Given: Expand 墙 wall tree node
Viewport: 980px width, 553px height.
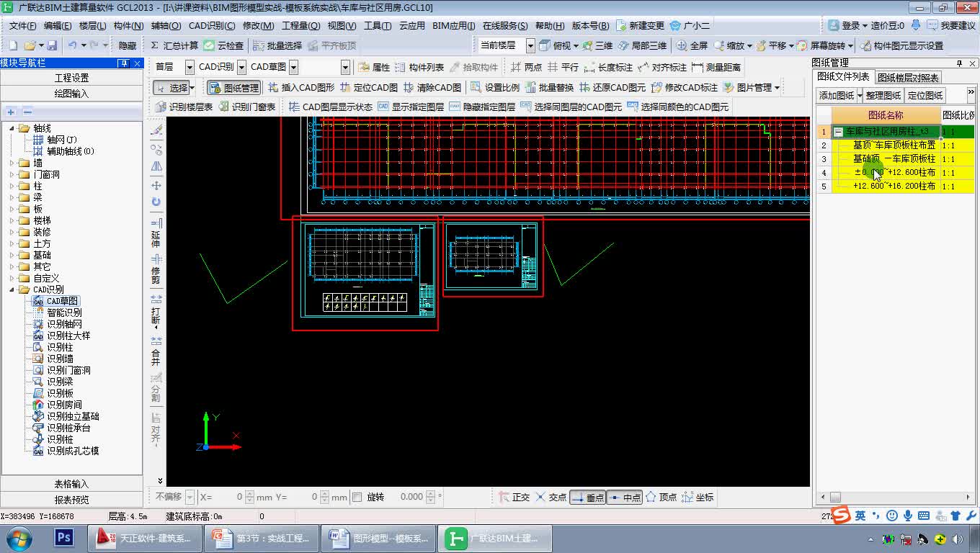Looking at the screenshot, I should click(12, 163).
